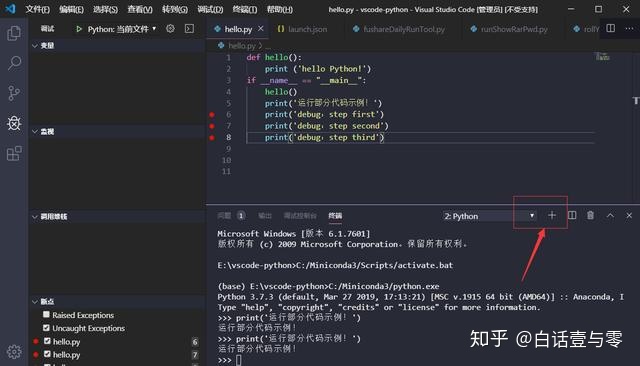Open the terminal selector '2: Python' dropdown
The image size is (640, 366).
[x=489, y=216]
